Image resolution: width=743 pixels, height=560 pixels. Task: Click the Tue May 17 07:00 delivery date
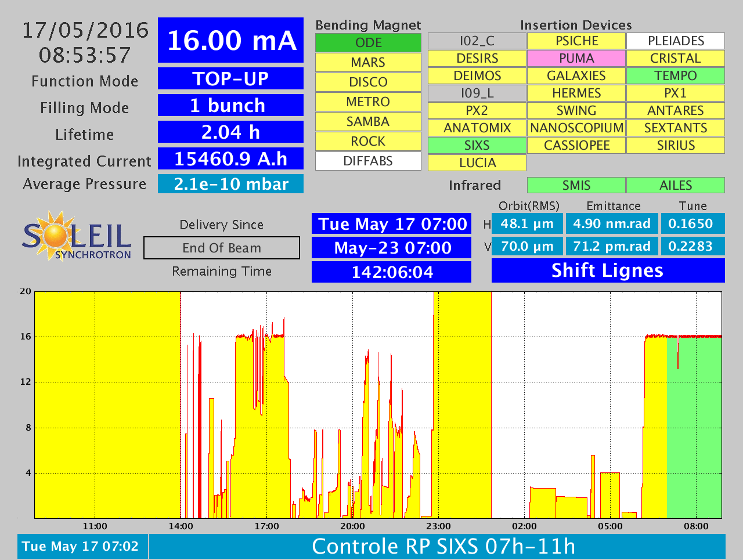click(x=391, y=224)
